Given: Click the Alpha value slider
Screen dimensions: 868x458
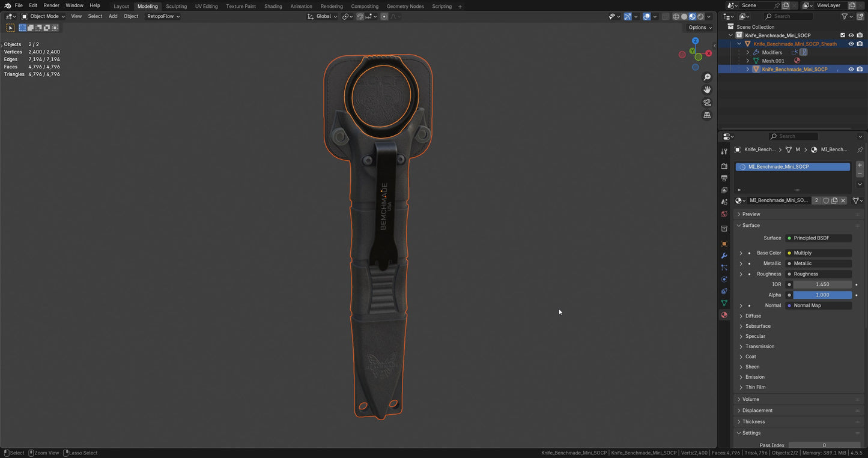Looking at the screenshot, I should point(822,295).
